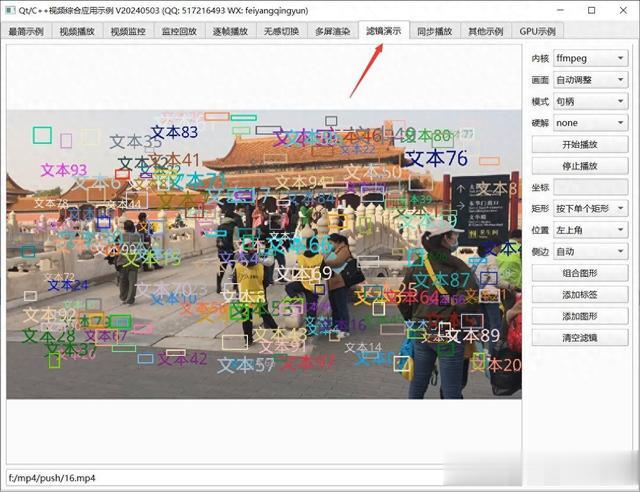Open the 同步播放 tab
Image resolution: width=640 pixels, height=492 pixels.
(435, 31)
